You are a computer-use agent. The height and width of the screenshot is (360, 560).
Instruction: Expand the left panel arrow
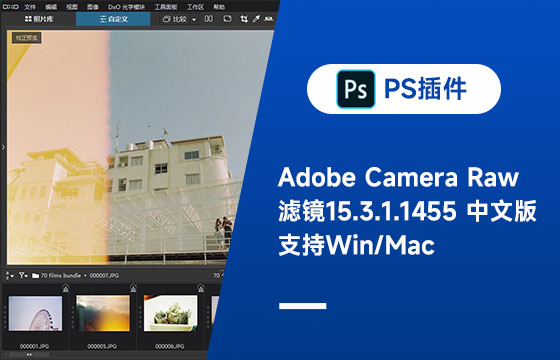pos(3,147)
